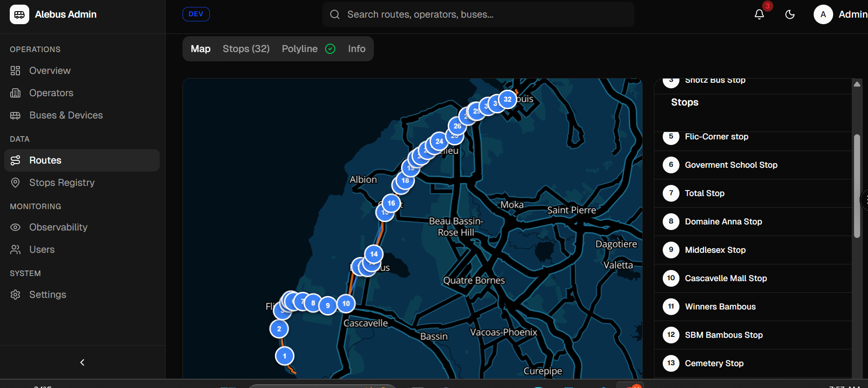
Task: Open Stops Registry page
Action: point(82,183)
